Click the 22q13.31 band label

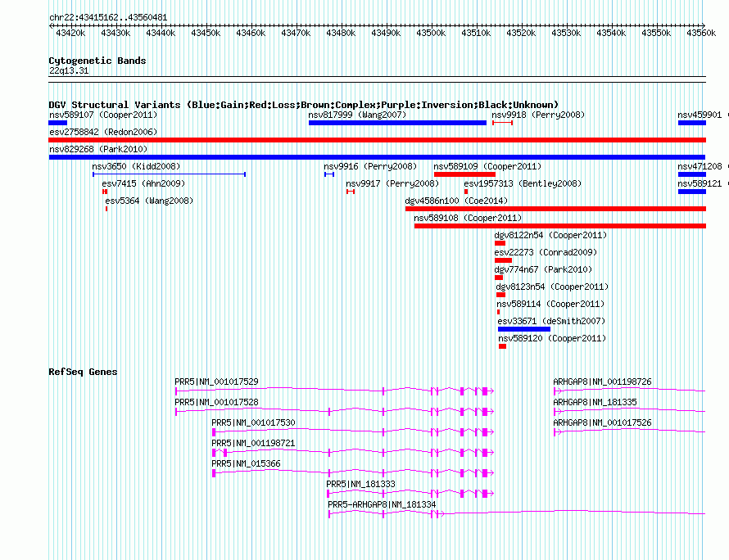69,70
